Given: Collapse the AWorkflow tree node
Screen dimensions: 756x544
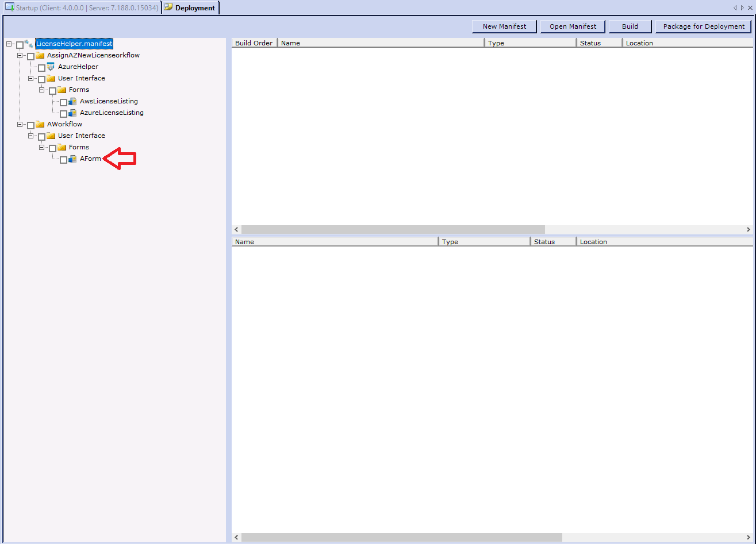Looking at the screenshot, I should pos(20,125).
